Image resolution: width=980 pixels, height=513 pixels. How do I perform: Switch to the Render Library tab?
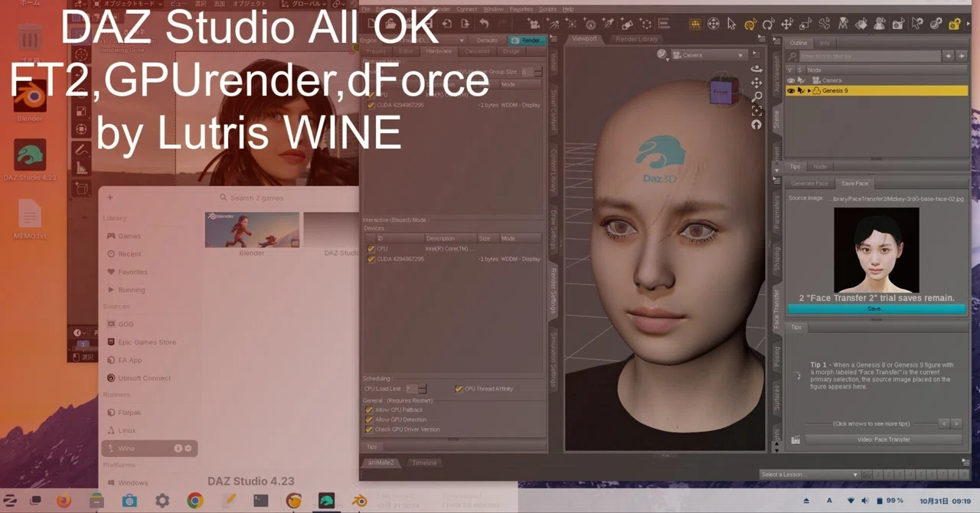pos(637,39)
